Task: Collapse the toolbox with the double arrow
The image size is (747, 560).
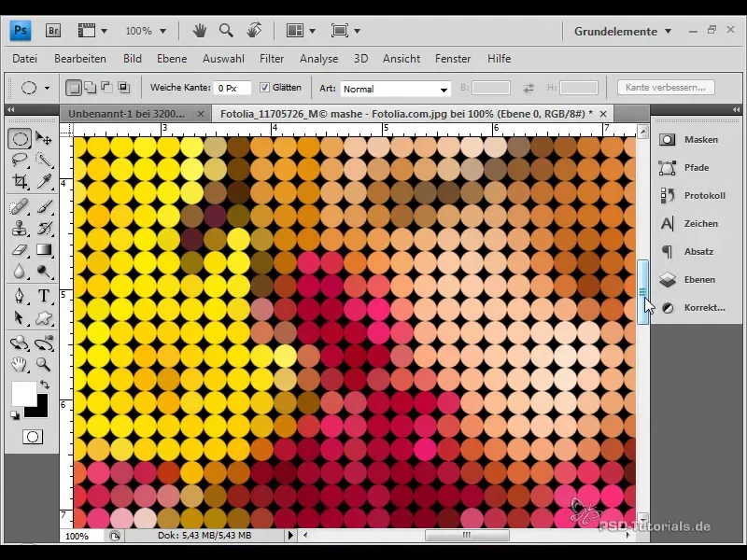Action: 11,109
